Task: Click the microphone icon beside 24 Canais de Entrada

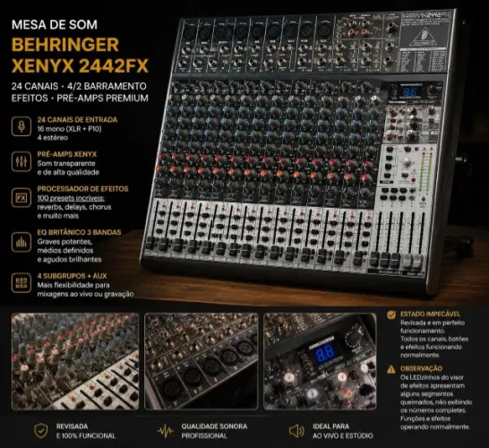Action: click(21, 126)
